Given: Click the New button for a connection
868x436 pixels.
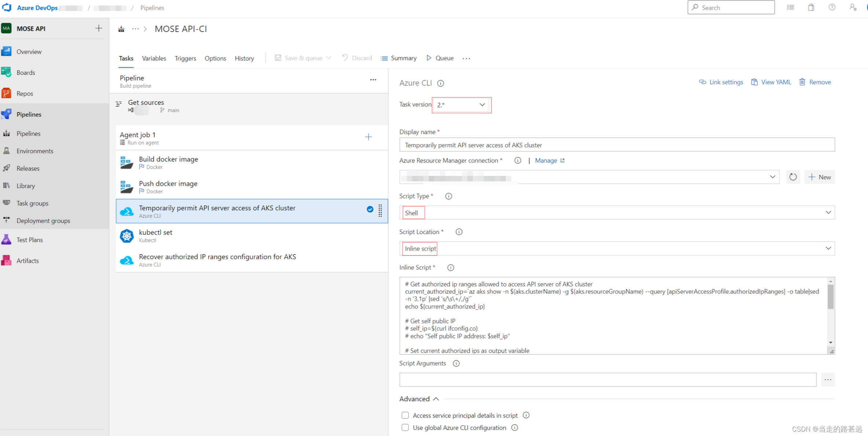Looking at the screenshot, I should tap(820, 177).
